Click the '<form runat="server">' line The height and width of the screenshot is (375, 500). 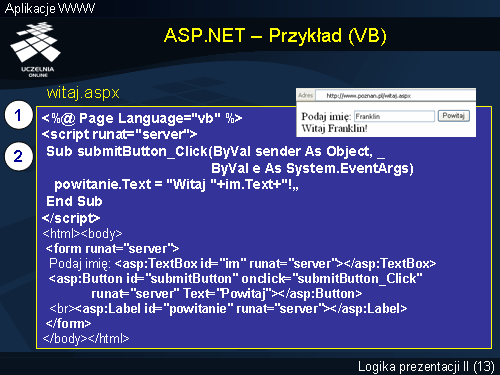tap(112, 249)
